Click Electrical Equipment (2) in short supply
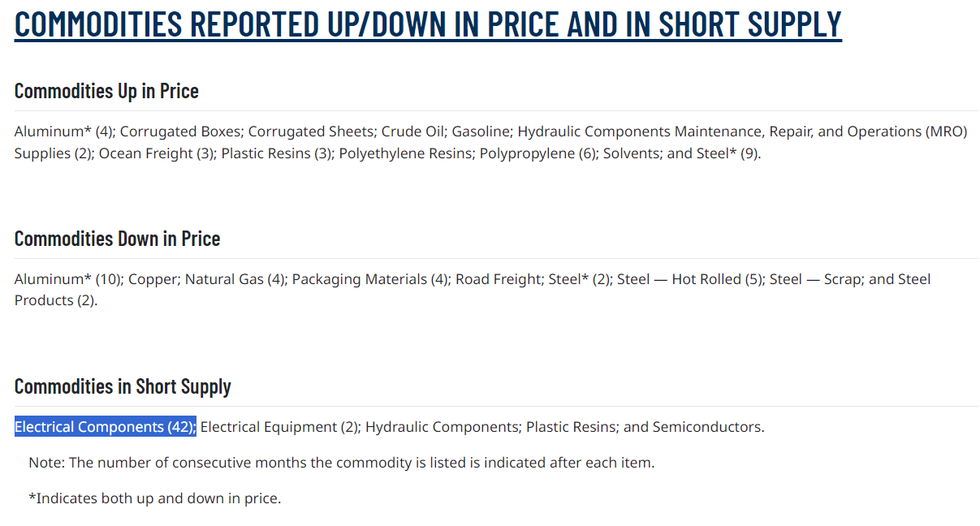Viewport: 980px width, 526px height. pos(278,427)
